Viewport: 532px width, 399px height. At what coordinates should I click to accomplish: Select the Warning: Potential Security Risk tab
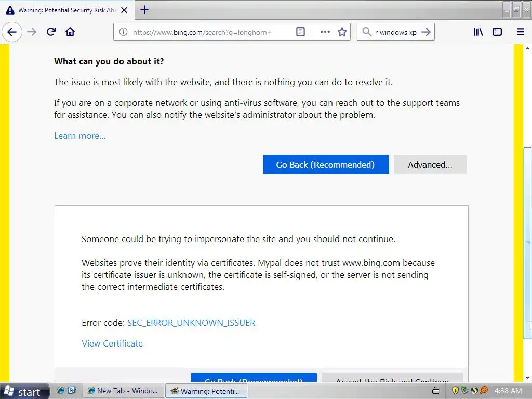click(x=67, y=10)
